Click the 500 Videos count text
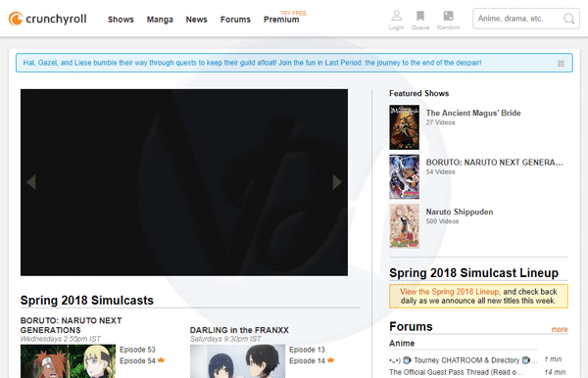Viewport: 588px width, 378px height. 442,221
